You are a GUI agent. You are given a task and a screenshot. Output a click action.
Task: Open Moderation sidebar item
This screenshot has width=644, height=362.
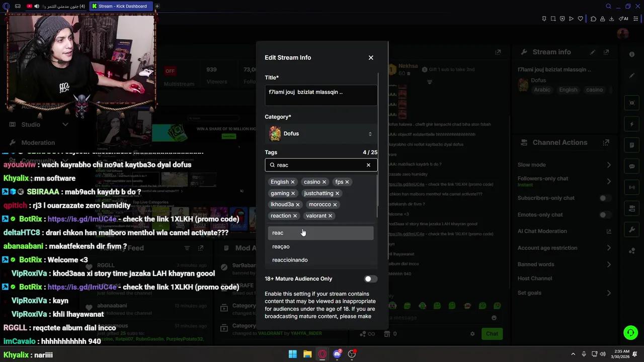pyautogui.click(x=38, y=143)
